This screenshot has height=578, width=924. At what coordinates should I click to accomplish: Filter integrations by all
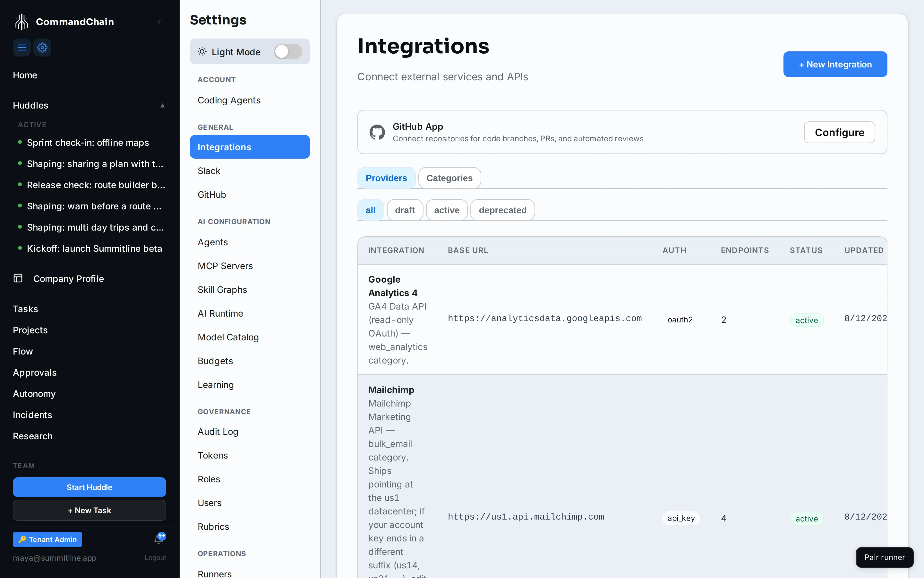(x=370, y=210)
